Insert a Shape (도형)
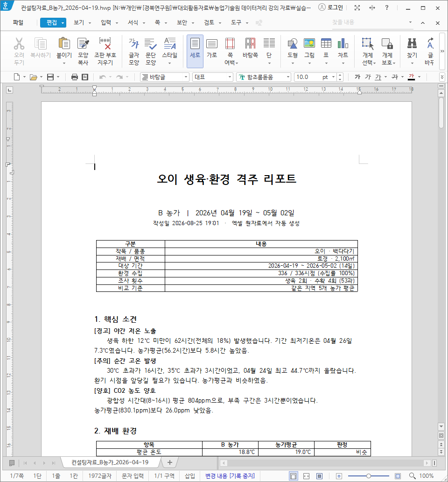This screenshot has width=448, height=482. coord(292,44)
